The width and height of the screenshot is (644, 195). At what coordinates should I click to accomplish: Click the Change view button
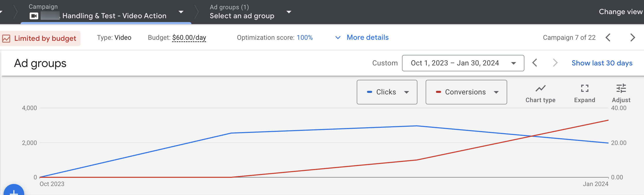point(620,12)
